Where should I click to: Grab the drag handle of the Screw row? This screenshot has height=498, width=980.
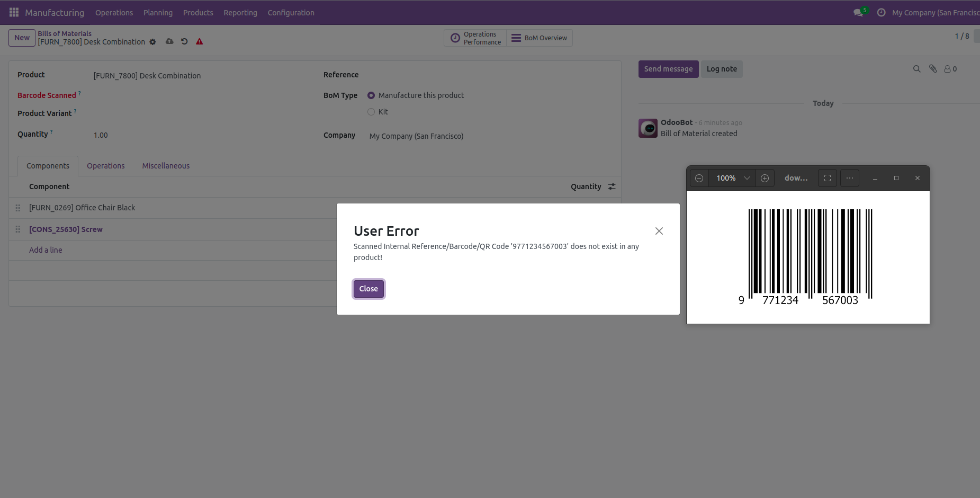point(18,229)
